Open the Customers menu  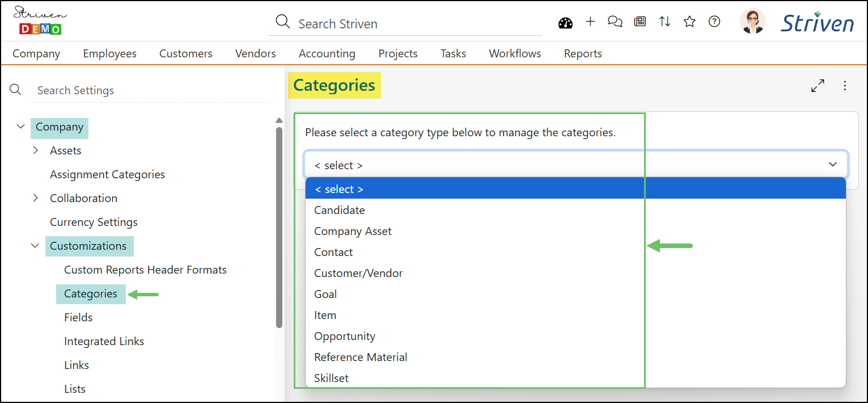pyautogui.click(x=186, y=53)
